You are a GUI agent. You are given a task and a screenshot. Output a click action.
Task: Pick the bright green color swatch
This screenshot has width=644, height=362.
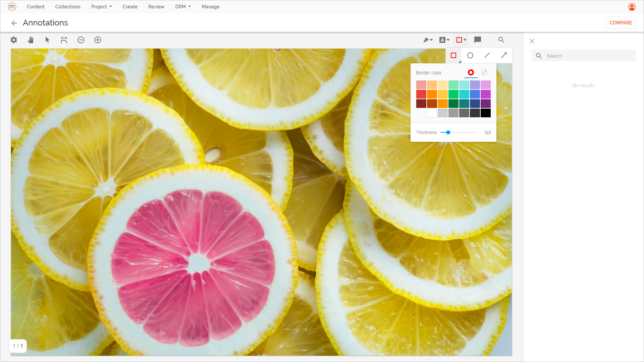click(453, 94)
